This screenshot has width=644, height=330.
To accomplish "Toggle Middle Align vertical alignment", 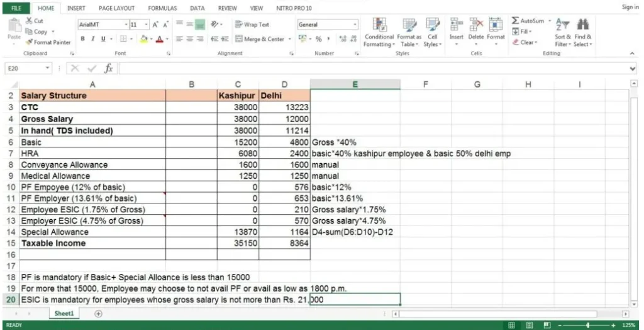I will point(190,25).
